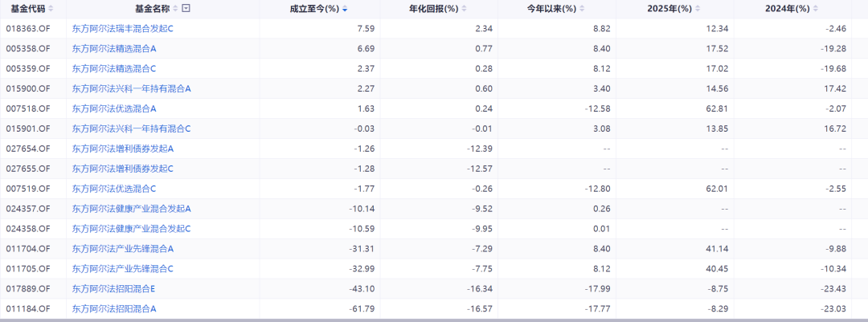Select fund code 018363.OF
Screen dimensions: 868x322
[x=28, y=28]
